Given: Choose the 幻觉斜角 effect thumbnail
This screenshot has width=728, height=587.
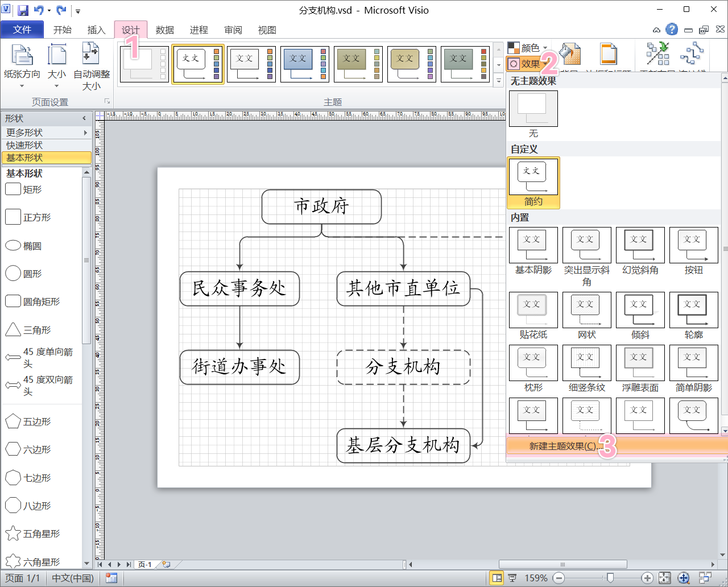Looking at the screenshot, I should click(x=640, y=245).
